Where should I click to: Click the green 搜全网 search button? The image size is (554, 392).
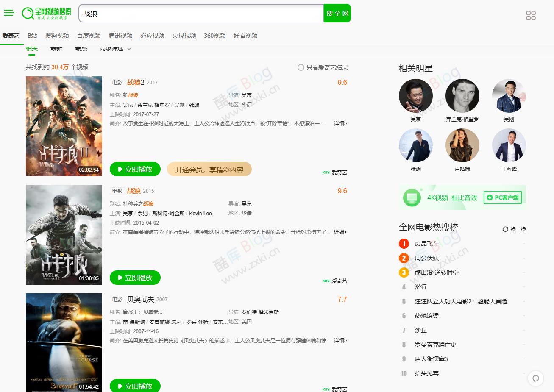pos(337,13)
